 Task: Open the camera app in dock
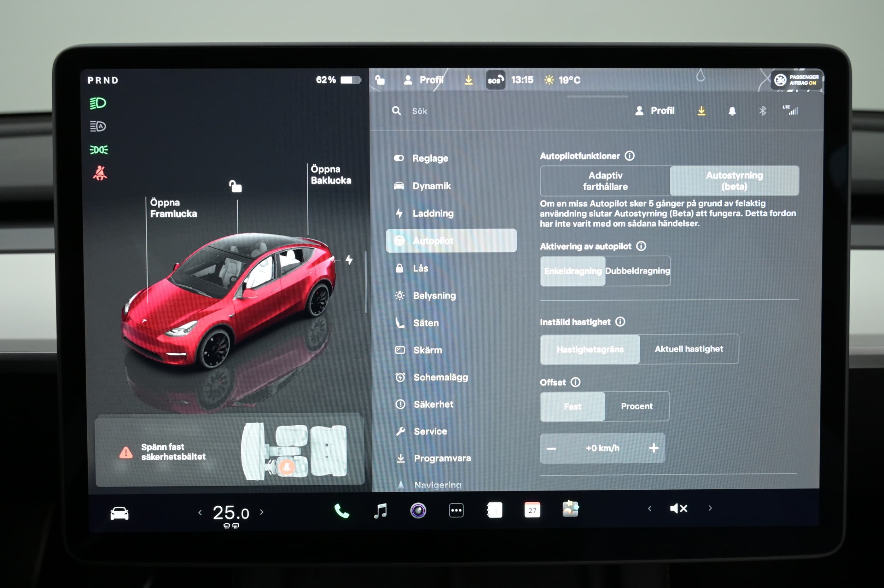pyautogui.click(x=418, y=510)
